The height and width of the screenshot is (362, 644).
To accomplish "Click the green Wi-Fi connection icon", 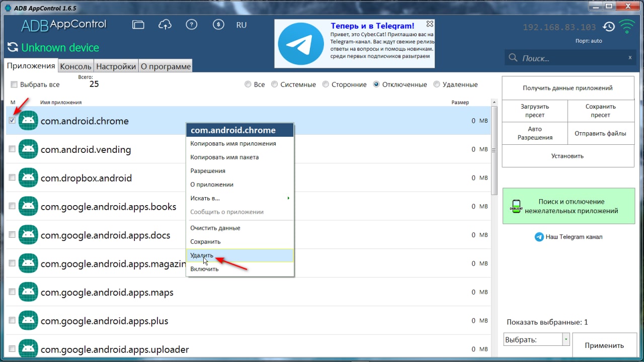I will point(627,26).
